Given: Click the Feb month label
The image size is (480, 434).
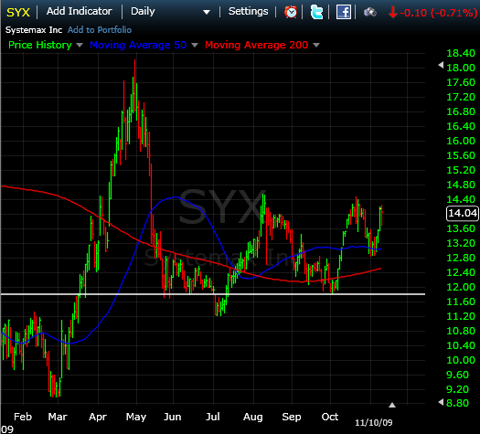Looking at the screenshot, I should 23,417.
